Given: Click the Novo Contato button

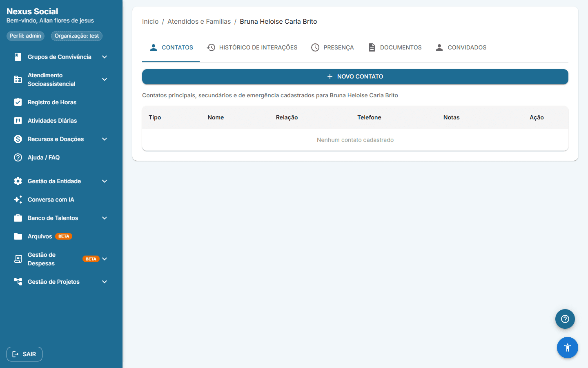Looking at the screenshot, I should coord(355,76).
